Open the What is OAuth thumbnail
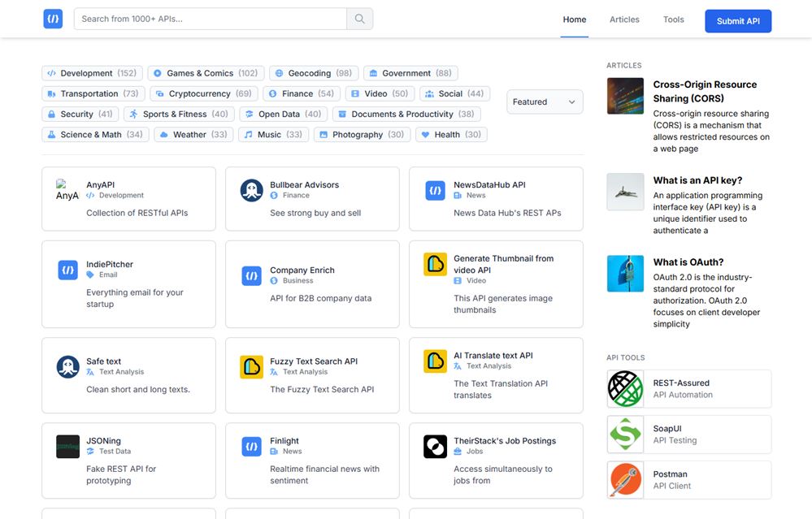 point(626,273)
